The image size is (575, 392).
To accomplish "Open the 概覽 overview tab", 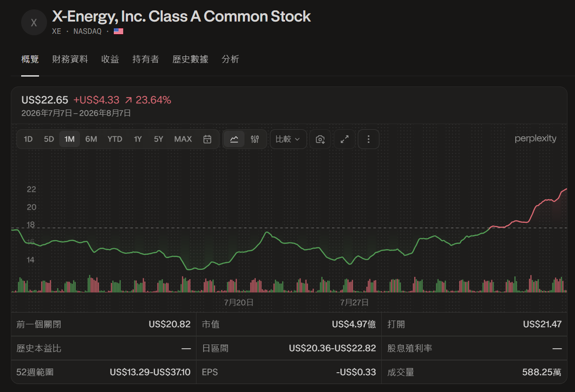I will 30,59.
